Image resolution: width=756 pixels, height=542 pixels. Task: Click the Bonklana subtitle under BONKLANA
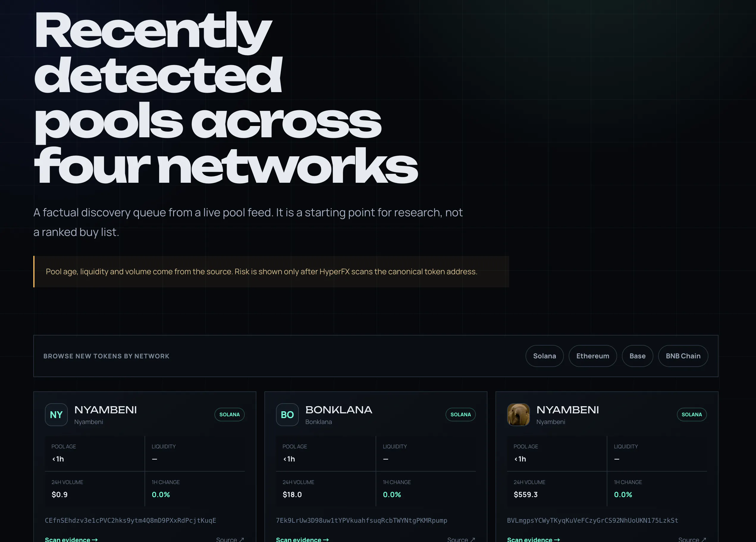click(x=318, y=422)
